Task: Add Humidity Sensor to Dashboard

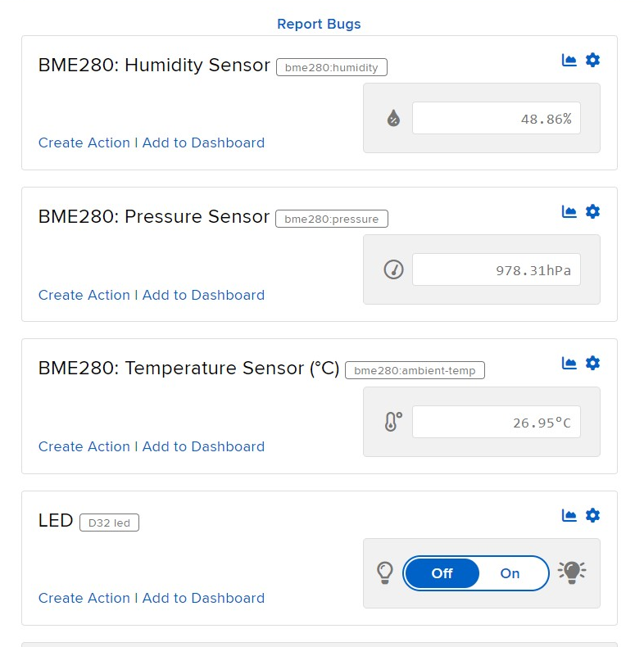Action: click(203, 143)
